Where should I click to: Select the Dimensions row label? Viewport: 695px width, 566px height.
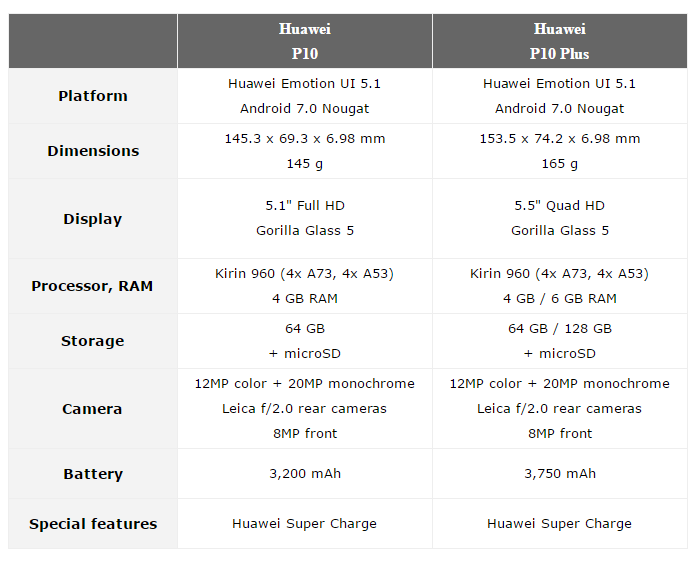point(93,151)
